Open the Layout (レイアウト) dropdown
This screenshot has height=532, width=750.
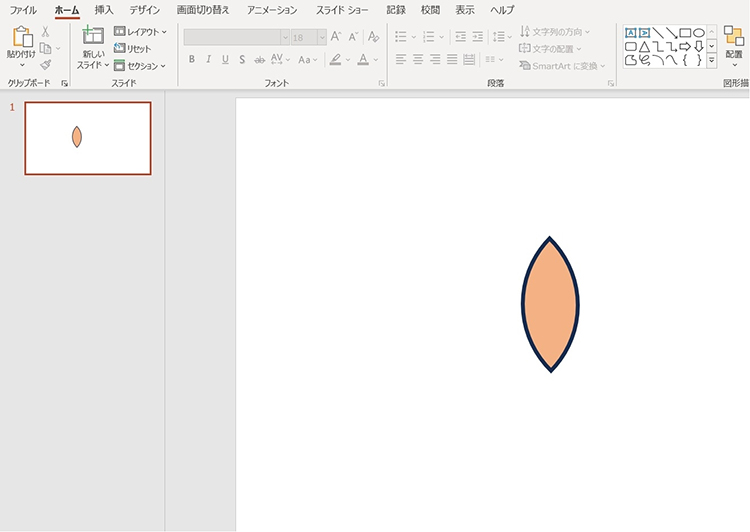coord(140,32)
